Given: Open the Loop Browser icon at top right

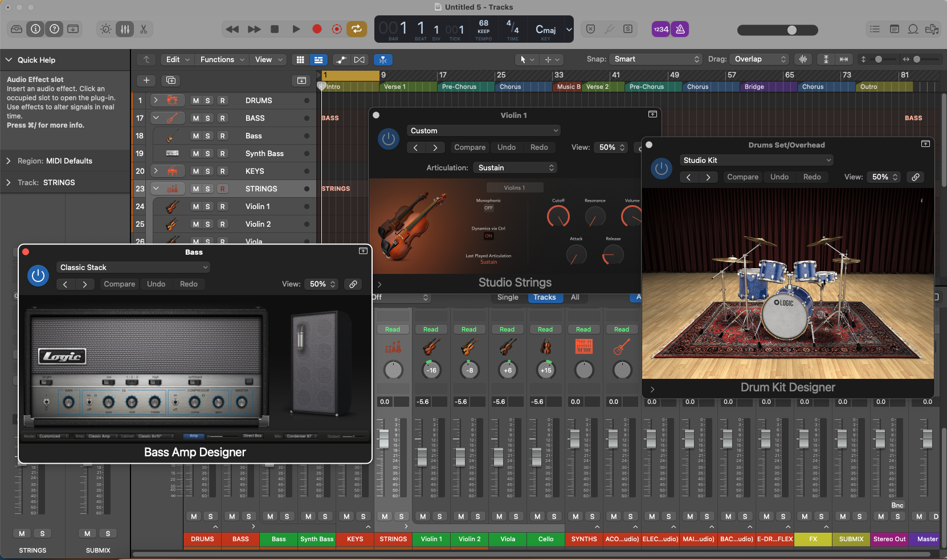Looking at the screenshot, I should coord(913,29).
